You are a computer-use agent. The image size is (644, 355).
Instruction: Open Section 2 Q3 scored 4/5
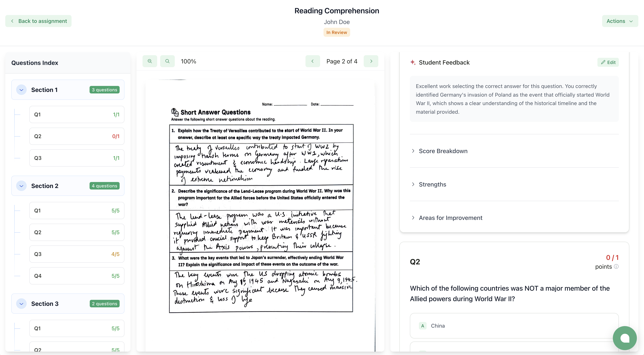tap(76, 254)
